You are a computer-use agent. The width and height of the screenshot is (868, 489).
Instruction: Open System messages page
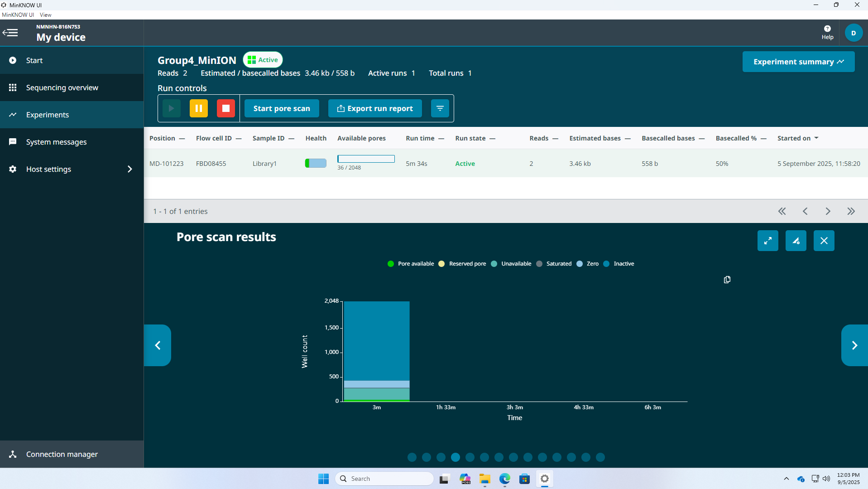56,142
